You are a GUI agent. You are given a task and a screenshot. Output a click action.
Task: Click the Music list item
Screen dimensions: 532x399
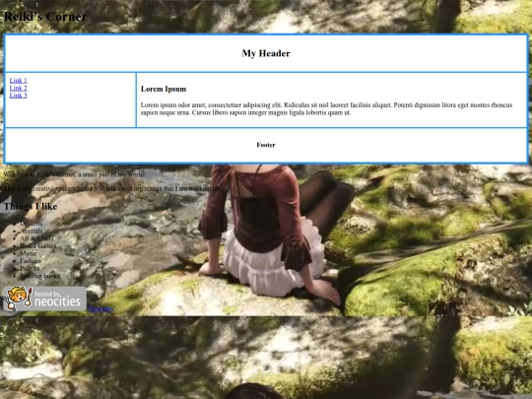tap(29, 253)
